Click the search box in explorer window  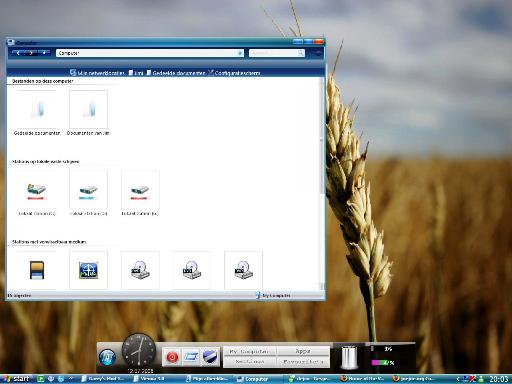click(x=277, y=53)
